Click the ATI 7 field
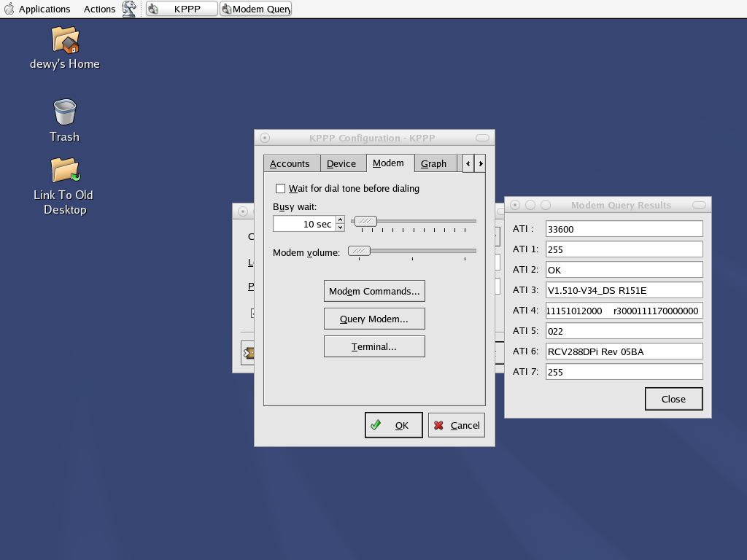 click(624, 372)
